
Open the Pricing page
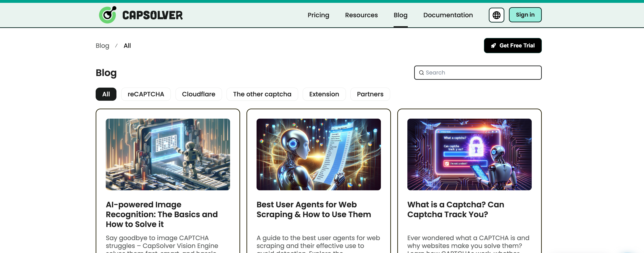(318, 15)
